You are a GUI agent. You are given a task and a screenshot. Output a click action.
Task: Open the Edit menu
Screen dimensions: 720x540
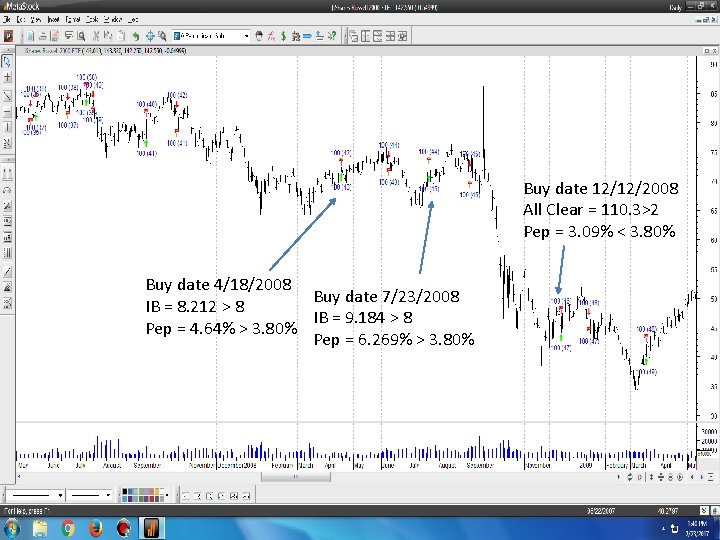21,20
